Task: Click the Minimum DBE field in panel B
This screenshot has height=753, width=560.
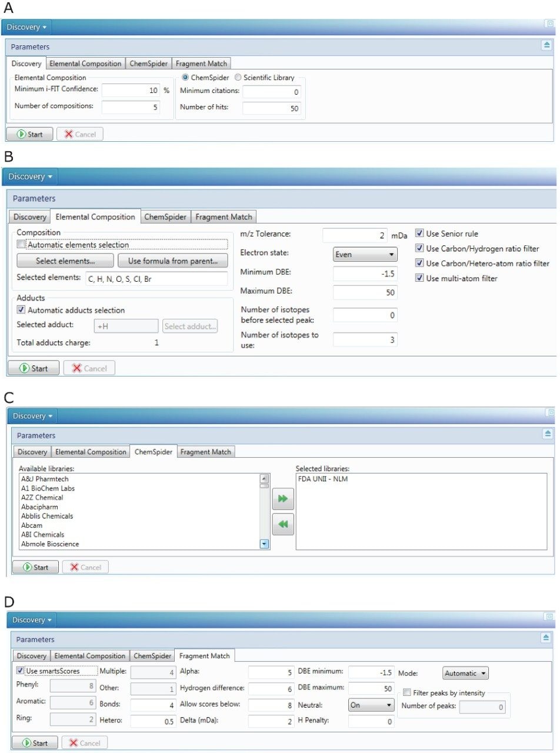Action: [x=365, y=274]
